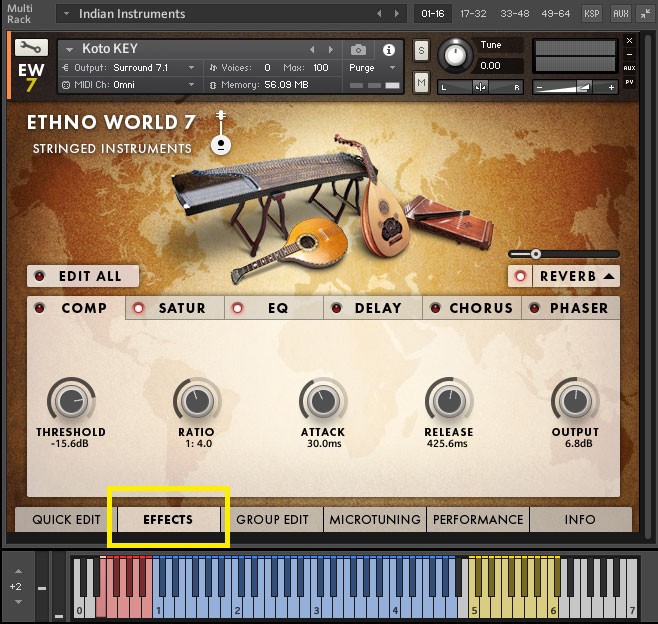Mute the instrument with M button
The image size is (658, 624).
click(421, 82)
